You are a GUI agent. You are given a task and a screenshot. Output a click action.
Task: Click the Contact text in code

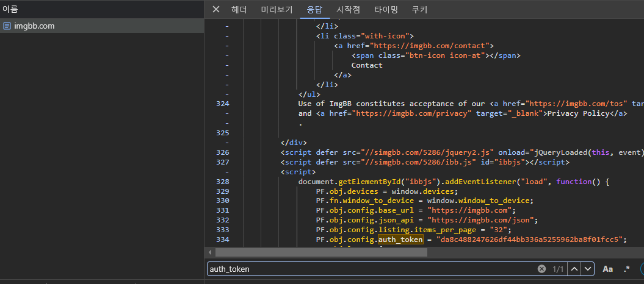click(367, 65)
